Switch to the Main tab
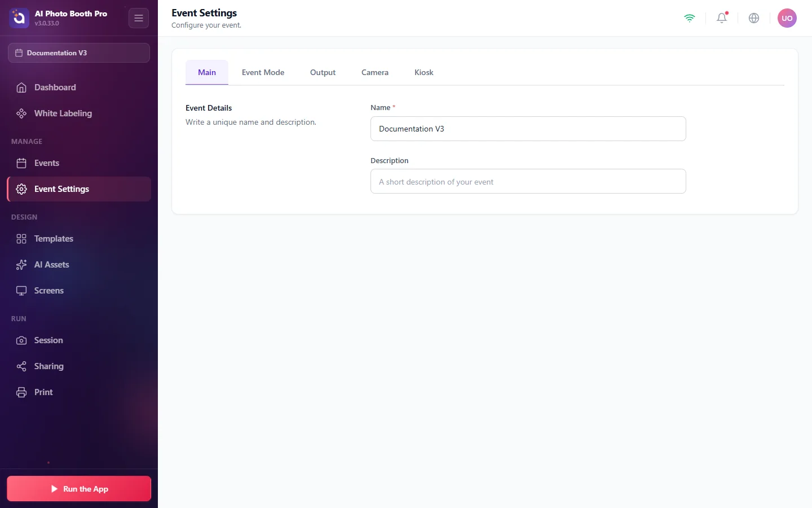 coord(207,72)
